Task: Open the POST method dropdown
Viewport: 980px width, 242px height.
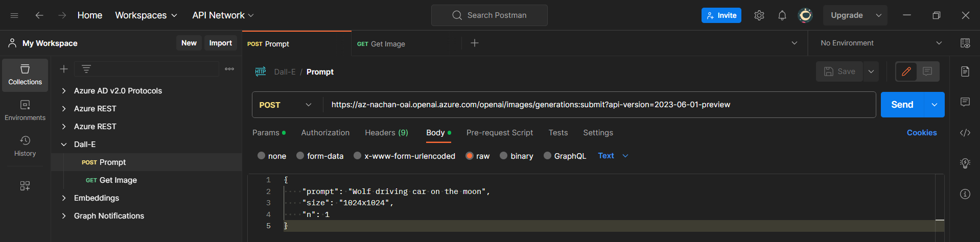Action: pos(286,105)
